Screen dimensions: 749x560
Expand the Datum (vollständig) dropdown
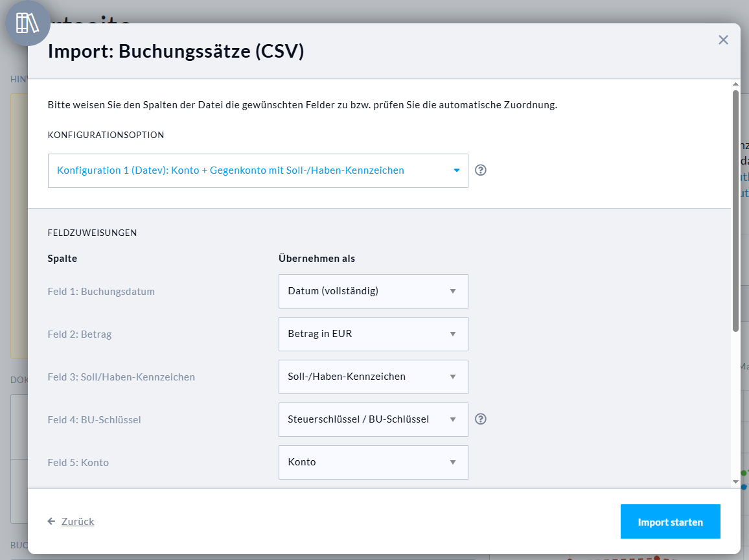click(373, 291)
